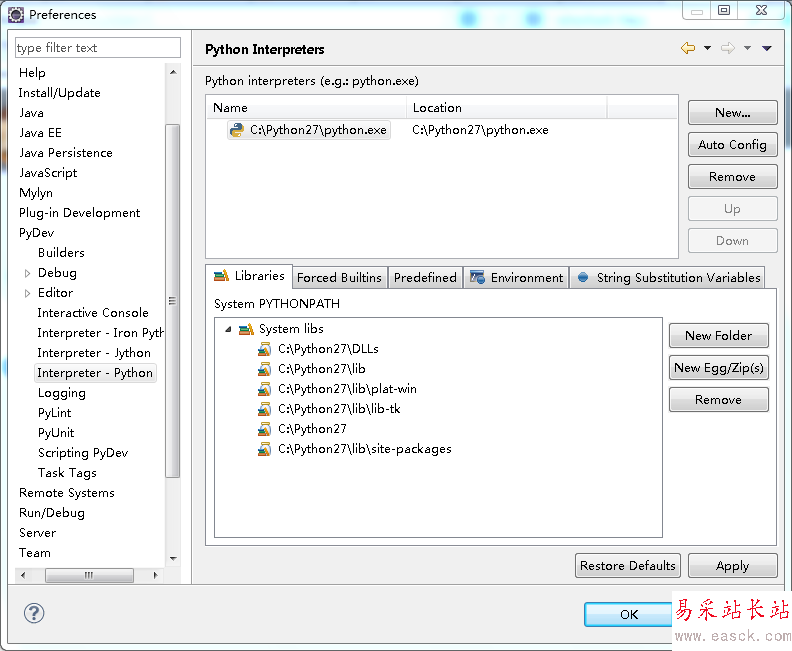This screenshot has height=651, width=792.
Task: Select Interpreter - Jython item
Action: 94,353
